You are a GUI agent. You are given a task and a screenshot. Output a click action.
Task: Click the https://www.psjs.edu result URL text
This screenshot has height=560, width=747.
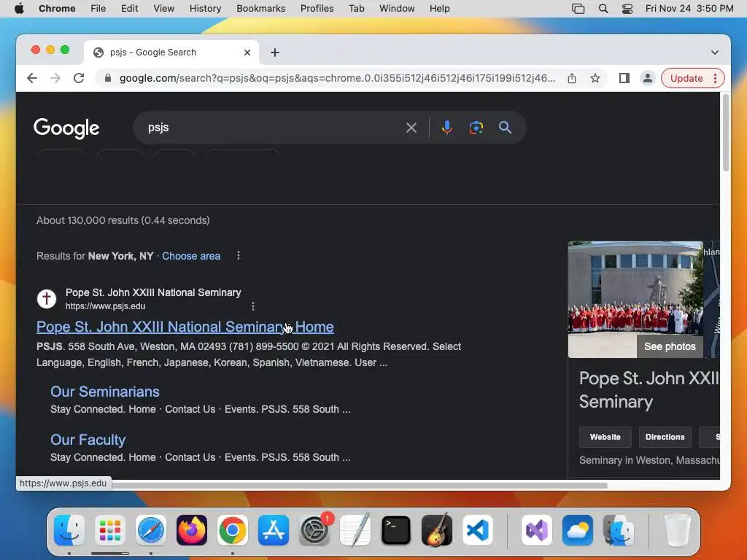[x=105, y=306]
